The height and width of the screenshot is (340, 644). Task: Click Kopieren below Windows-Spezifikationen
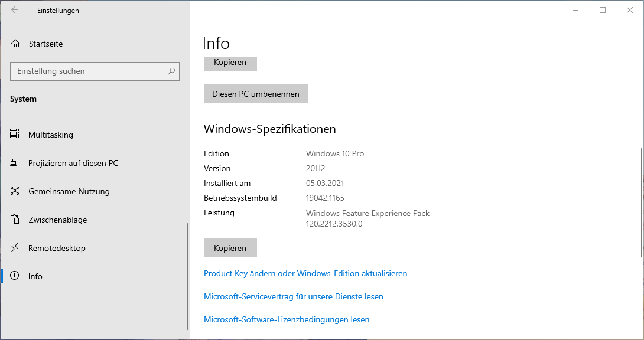(x=230, y=248)
